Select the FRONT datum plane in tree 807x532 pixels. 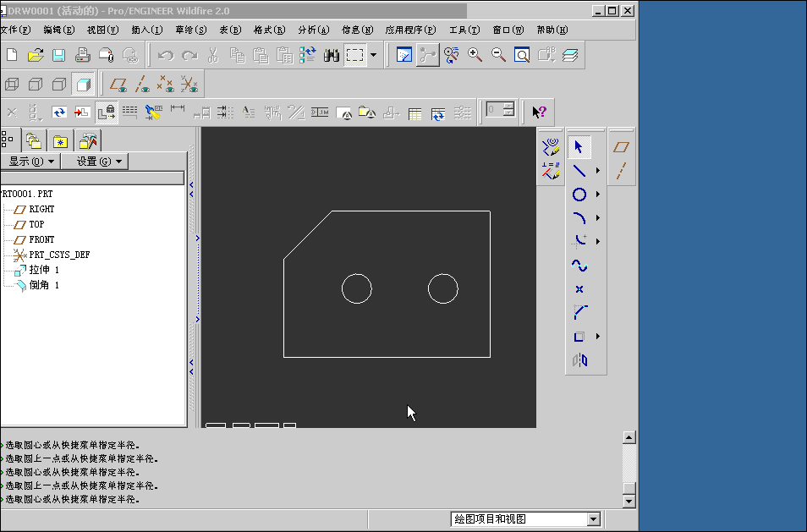[40, 239]
